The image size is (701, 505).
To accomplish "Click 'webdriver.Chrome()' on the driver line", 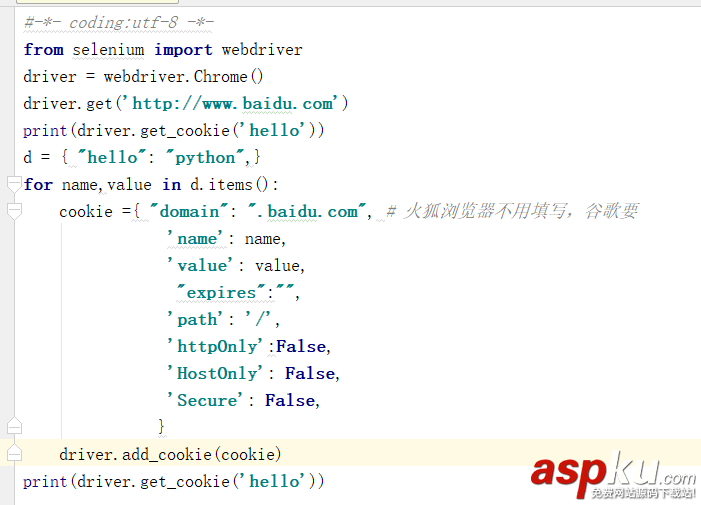I will (183, 76).
